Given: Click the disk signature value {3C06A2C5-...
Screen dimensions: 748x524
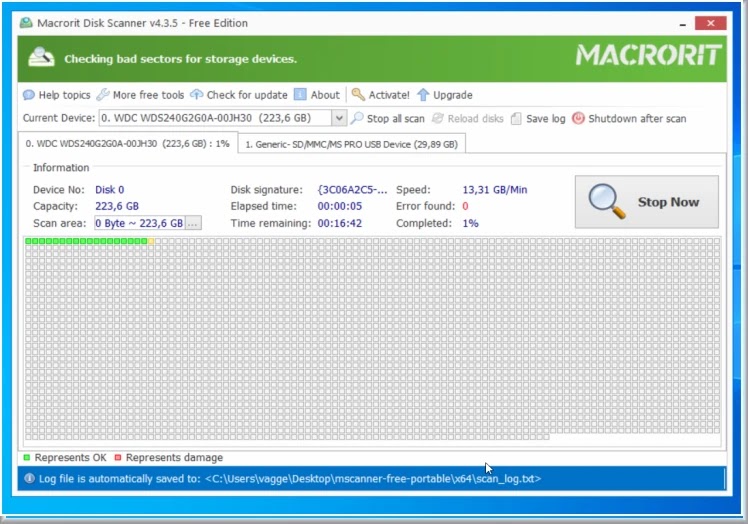Looking at the screenshot, I should click(352, 189).
